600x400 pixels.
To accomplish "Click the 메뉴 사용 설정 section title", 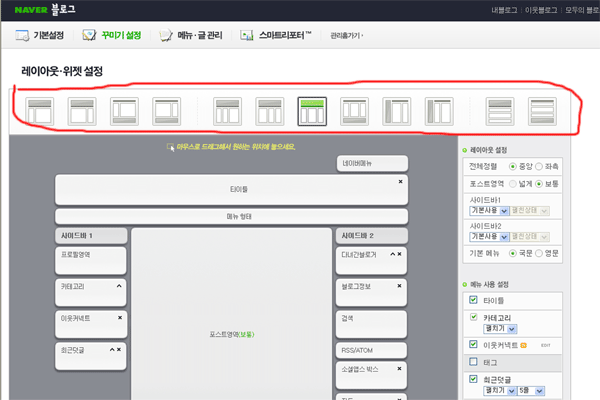I will [x=489, y=284].
